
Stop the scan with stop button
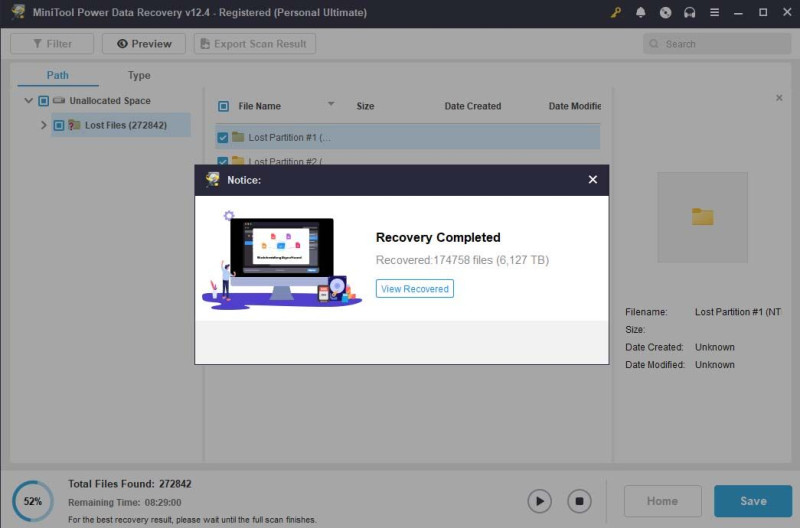(x=579, y=501)
